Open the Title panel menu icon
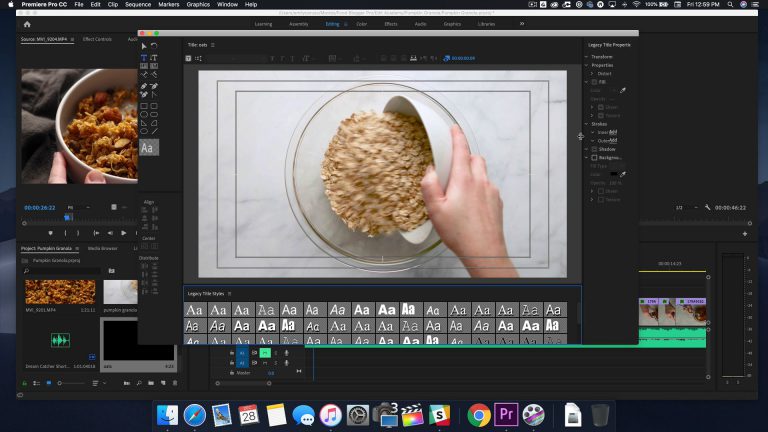The width and height of the screenshot is (768, 432). 213,45
